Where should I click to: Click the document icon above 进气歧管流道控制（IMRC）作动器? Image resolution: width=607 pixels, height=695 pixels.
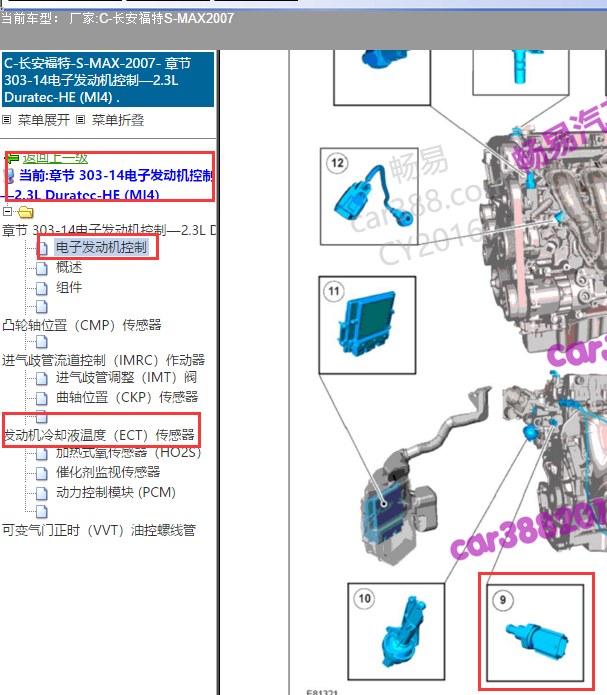[x=42, y=342]
